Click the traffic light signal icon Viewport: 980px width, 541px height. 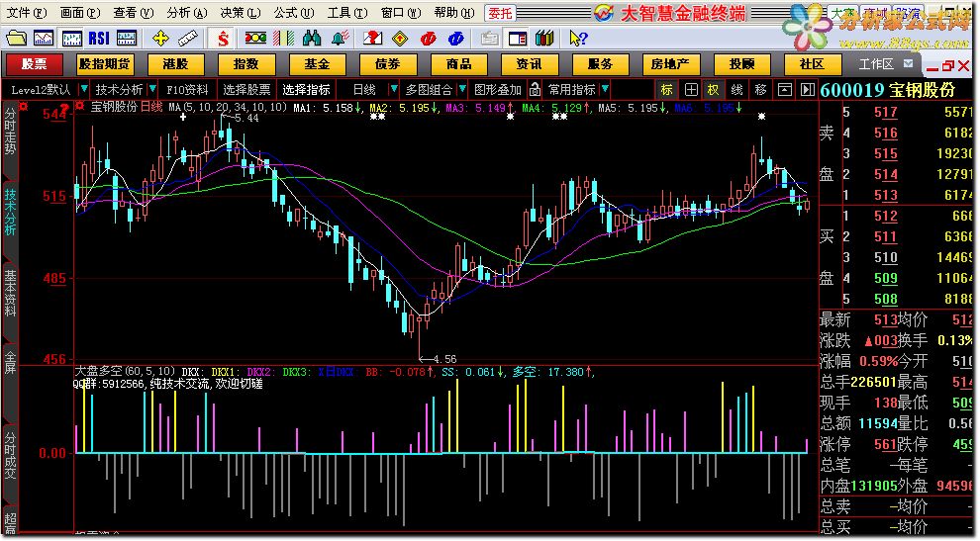[x=255, y=39]
